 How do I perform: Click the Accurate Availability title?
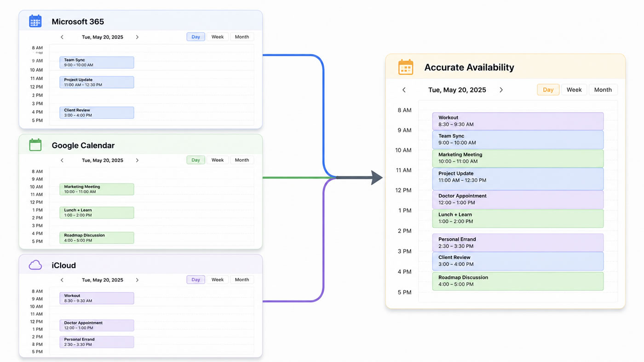coord(469,68)
